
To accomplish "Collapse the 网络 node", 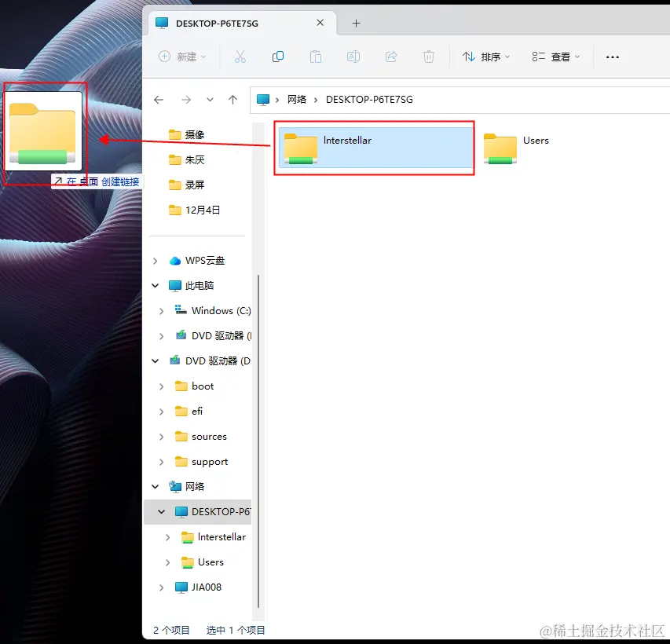I will (155, 487).
